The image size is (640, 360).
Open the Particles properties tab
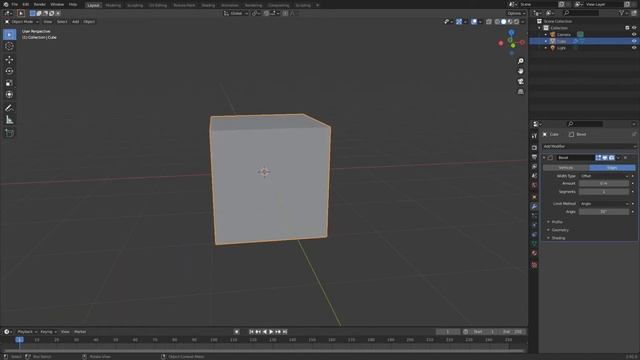(x=534, y=216)
